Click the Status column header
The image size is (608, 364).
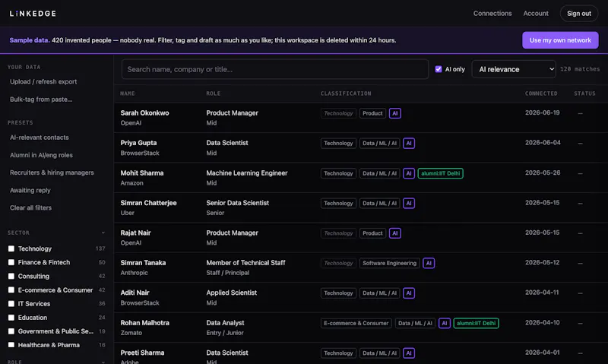point(584,93)
